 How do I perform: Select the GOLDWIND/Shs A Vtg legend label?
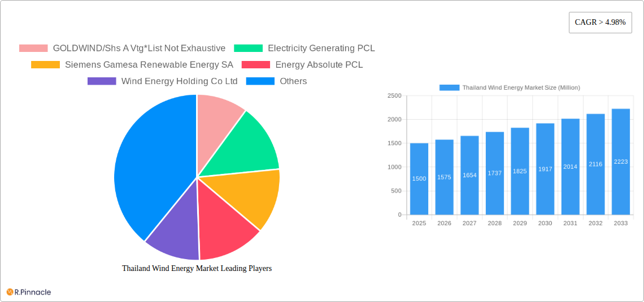139,49
